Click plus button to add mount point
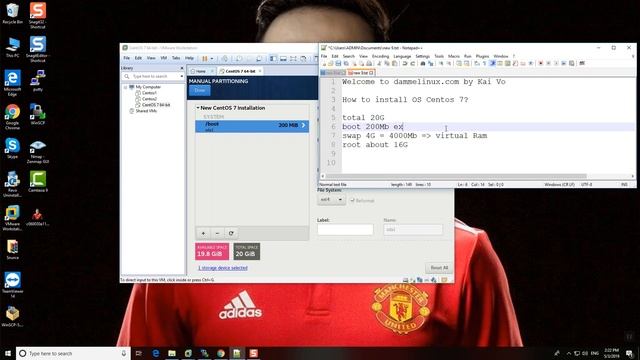640x360 pixels. point(203,233)
